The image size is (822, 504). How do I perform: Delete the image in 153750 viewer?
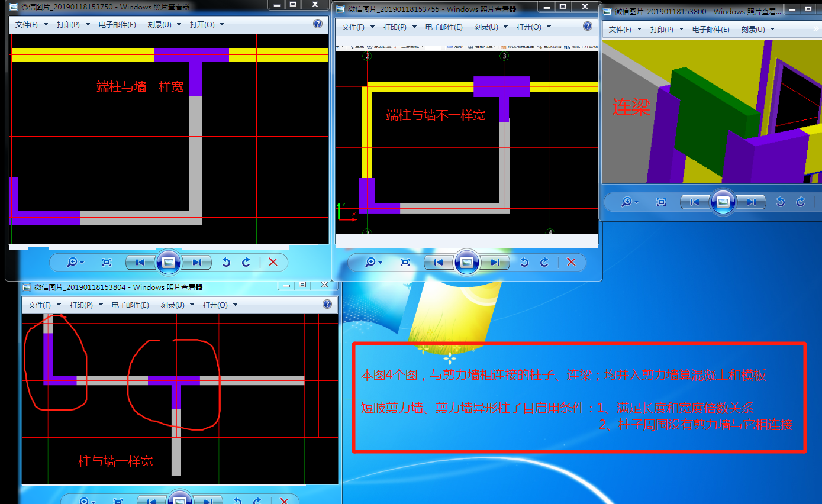click(273, 262)
